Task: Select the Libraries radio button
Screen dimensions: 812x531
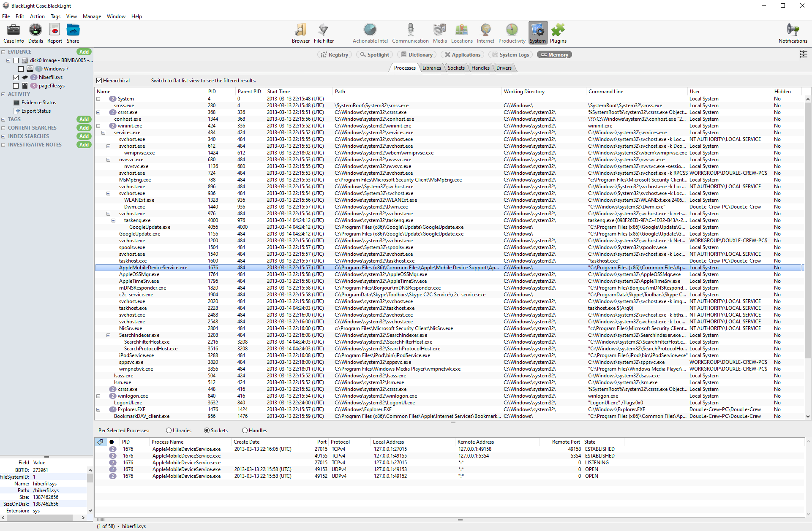Action: pos(169,431)
